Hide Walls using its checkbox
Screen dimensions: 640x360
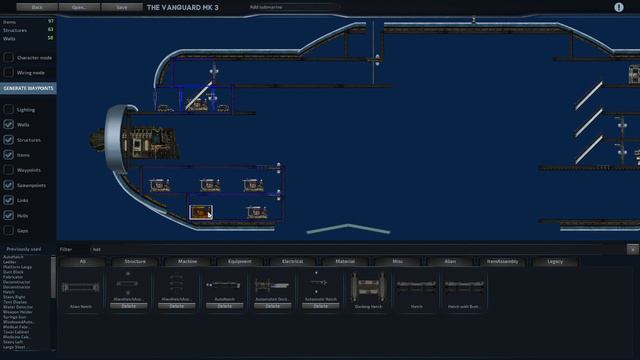[9, 124]
